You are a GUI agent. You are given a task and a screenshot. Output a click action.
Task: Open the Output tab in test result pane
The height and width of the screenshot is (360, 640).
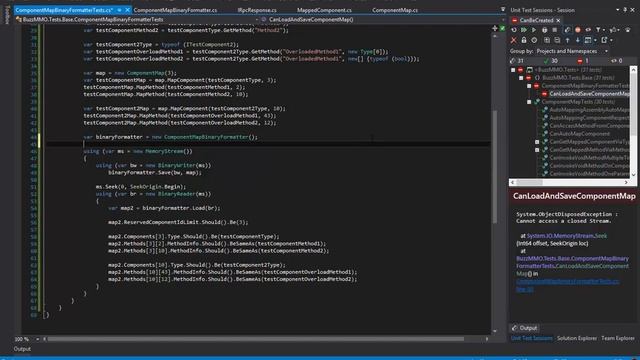click(524, 328)
